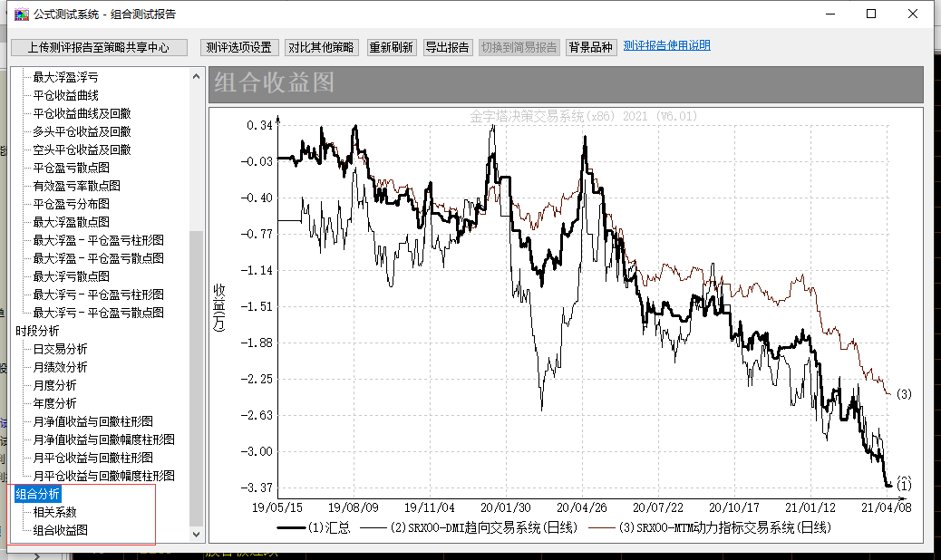Click the -3.37 value on the y-axis
Viewport: 941px width, 560px height.
coord(257,488)
